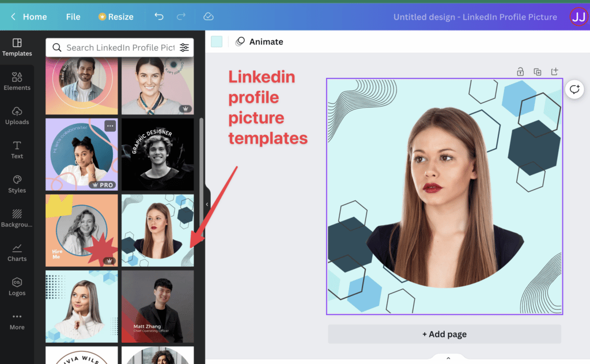Click the add page icon above the canvas

(x=554, y=71)
